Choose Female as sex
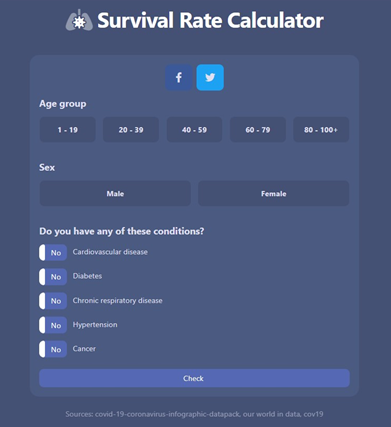This screenshot has height=427, width=391. pyautogui.click(x=274, y=194)
